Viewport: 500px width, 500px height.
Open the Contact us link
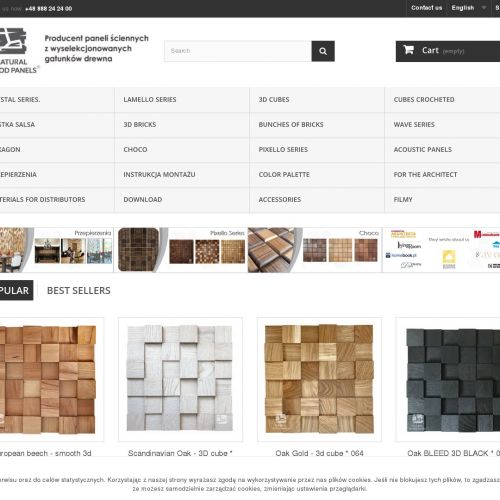coord(426,8)
